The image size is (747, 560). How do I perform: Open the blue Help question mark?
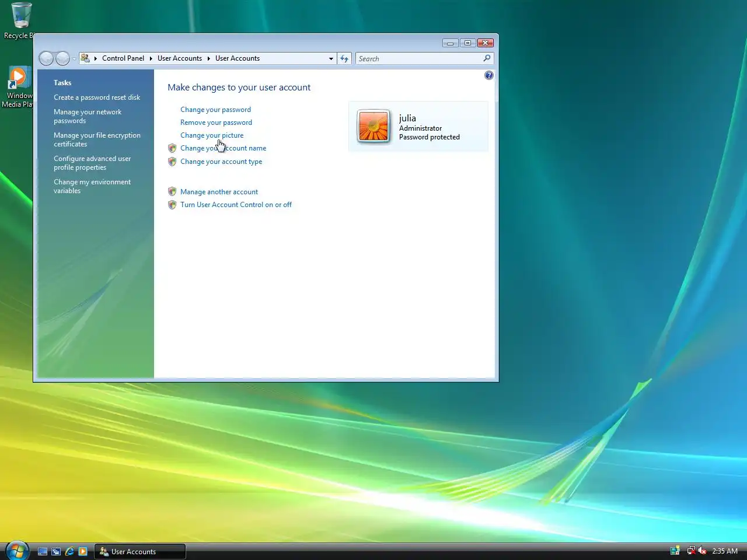[489, 75]
